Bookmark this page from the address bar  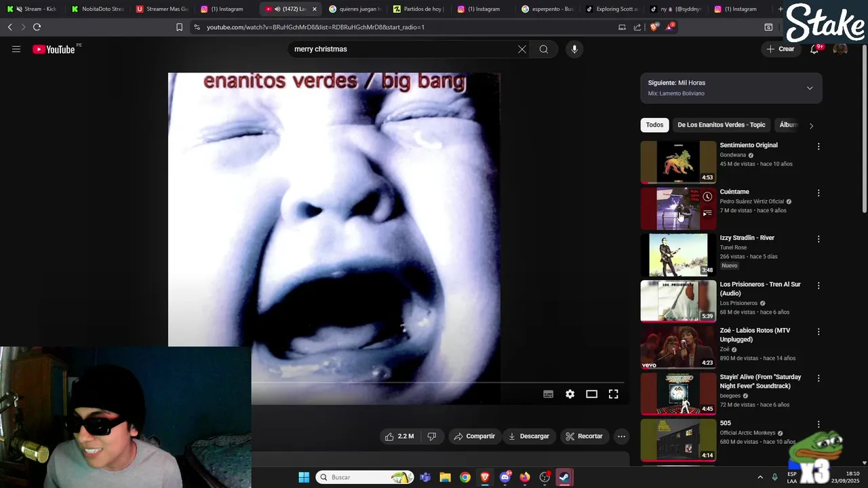click(x=179, y=27)
